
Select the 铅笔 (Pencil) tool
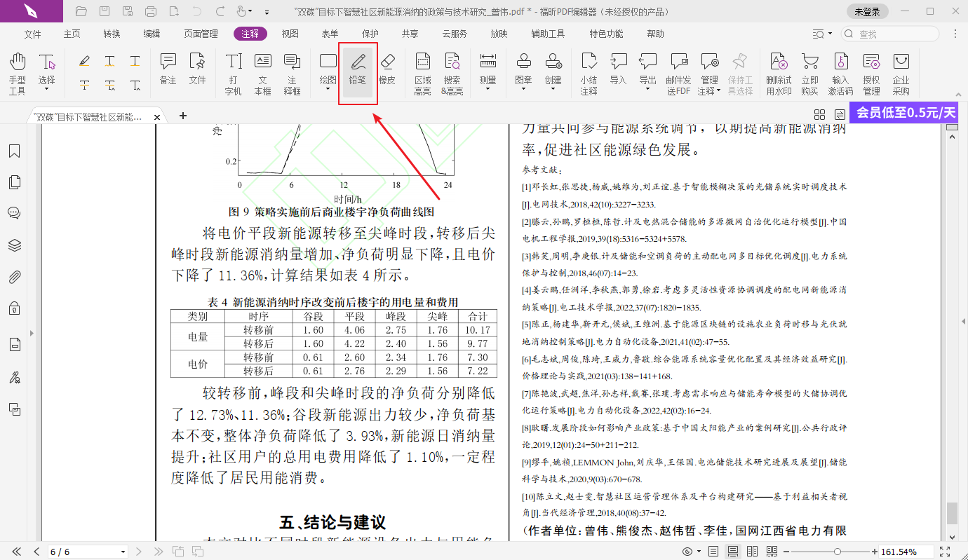(358, 69)
